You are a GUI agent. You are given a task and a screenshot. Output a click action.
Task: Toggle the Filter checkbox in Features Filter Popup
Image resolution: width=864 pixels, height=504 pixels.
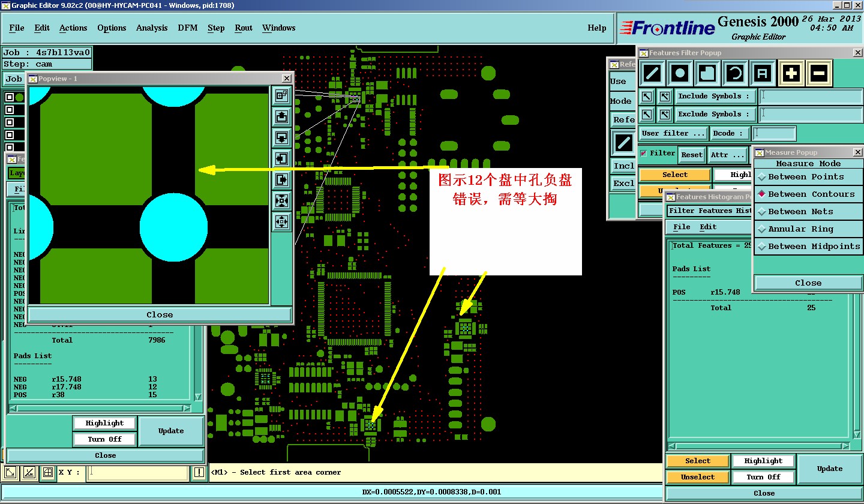(x=643, y=154)
